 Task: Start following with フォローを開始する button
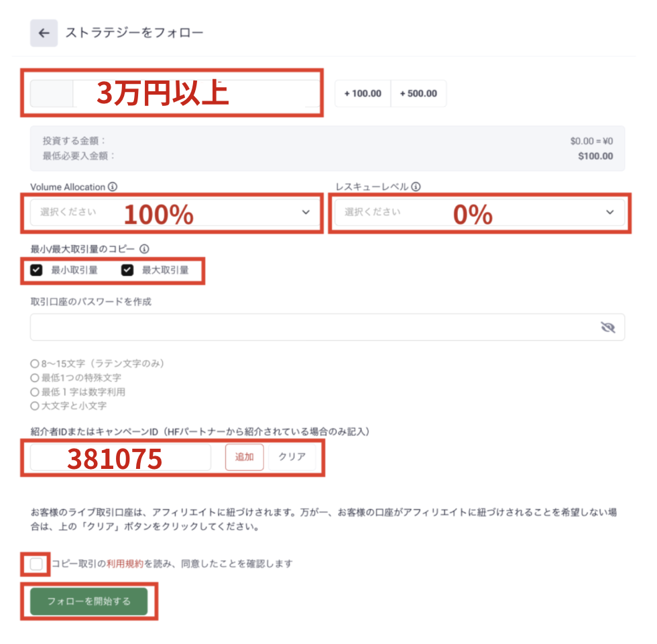tap(88, 601)
